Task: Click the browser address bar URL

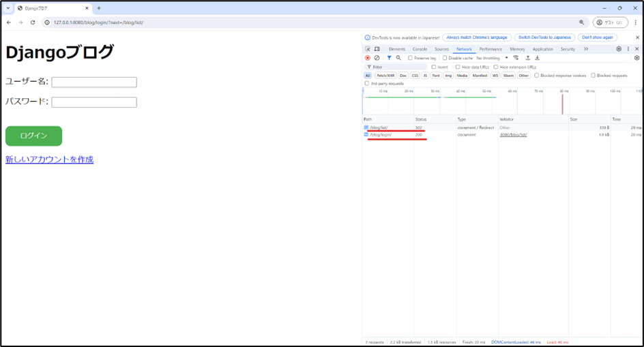Action: [x=98, y=22]
